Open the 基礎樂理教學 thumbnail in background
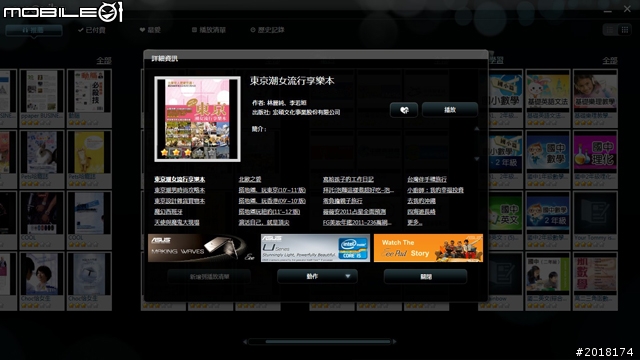 pyautogui.click(x=595, y=91)
